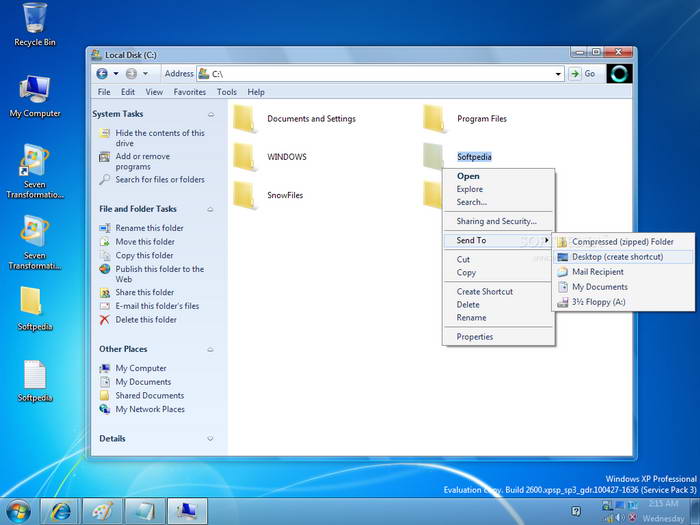Click the Send To submenu entry
Image resolution: width=700 pixels, height=525 pixels.
coord(499,241)
